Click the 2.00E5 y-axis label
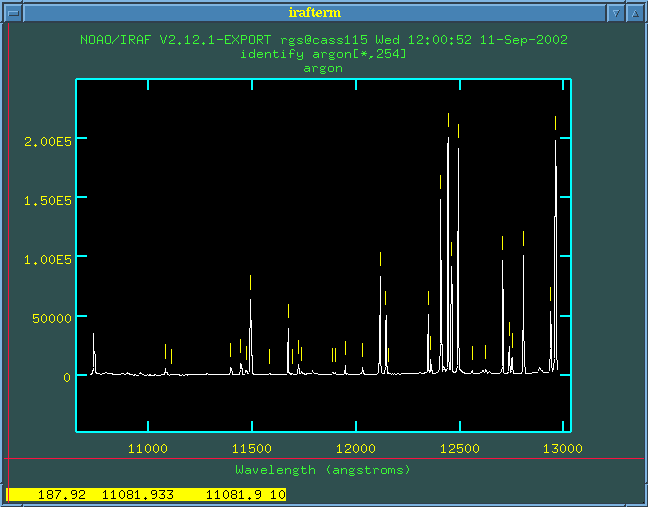The width and height of the screenshot is (648, 507). coord(42,141)
